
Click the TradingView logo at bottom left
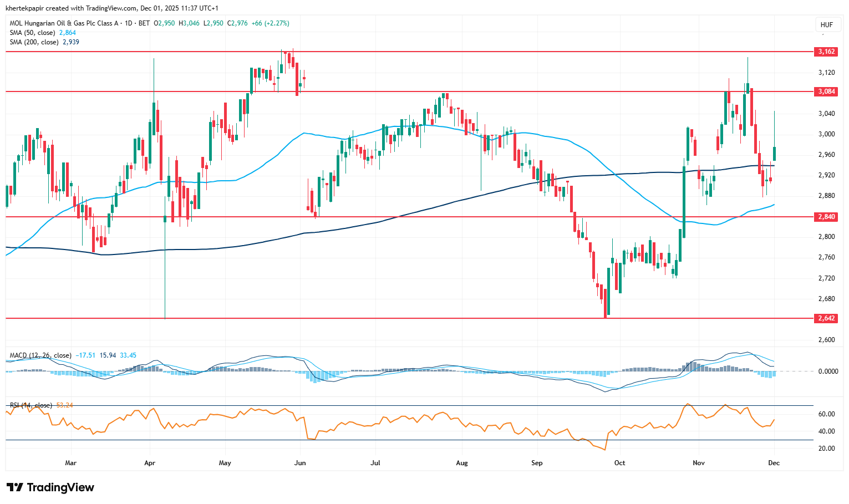pos(50,487)
